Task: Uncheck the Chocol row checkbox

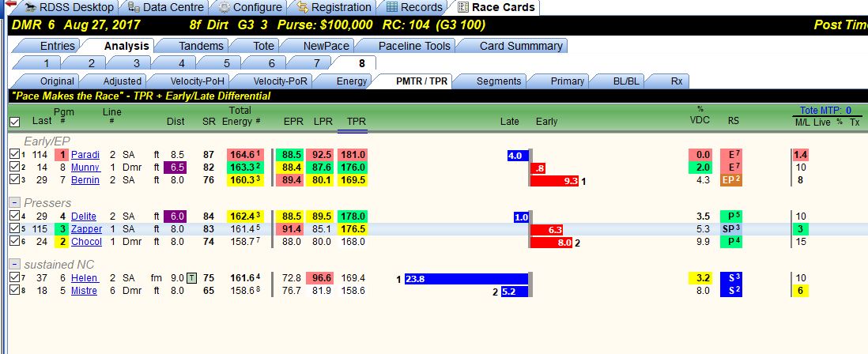Action: [x=15, y=242]
